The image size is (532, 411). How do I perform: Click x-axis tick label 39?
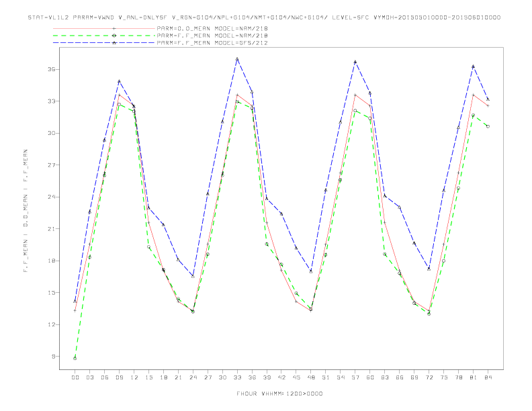(267, 377)
